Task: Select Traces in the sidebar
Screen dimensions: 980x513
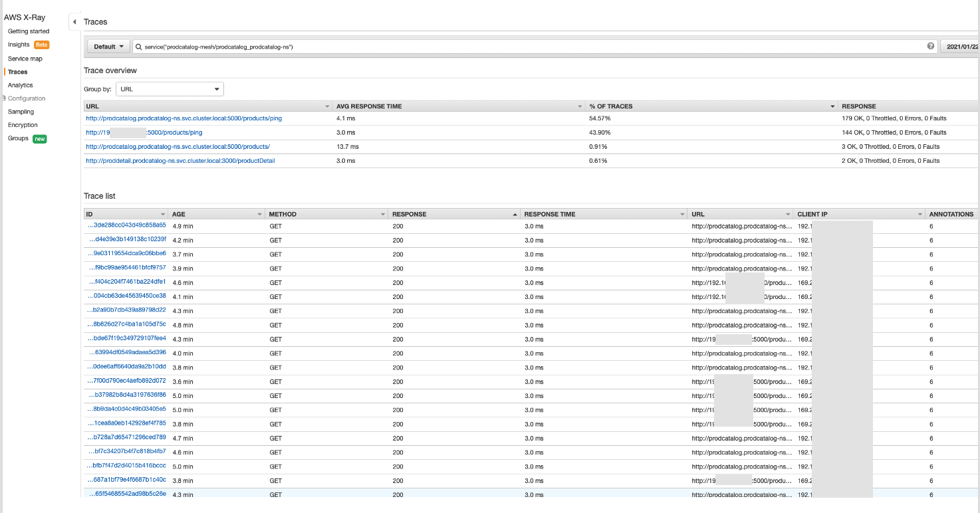Action: point(18,72)
